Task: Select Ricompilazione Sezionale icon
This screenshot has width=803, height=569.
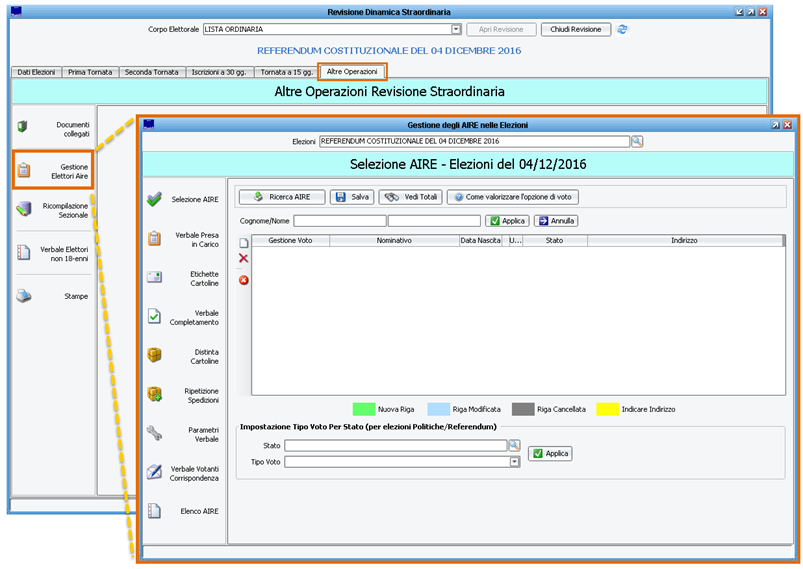Action: (23, 209)
